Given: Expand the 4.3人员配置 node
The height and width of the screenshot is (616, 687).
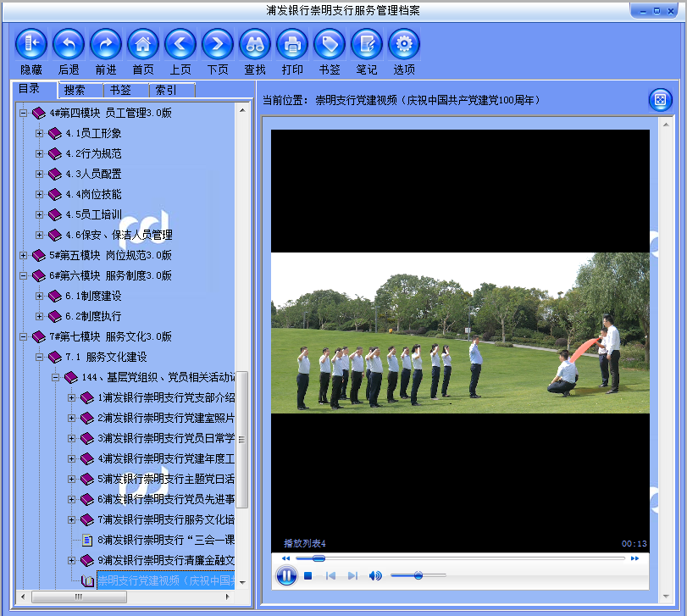Looking at the screenshot, I should click(40, 174).
